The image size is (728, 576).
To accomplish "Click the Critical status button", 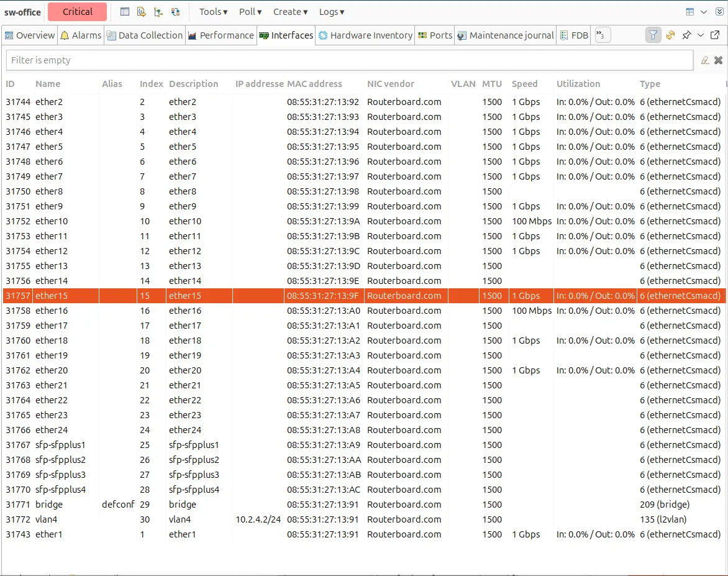I will 77,12.
